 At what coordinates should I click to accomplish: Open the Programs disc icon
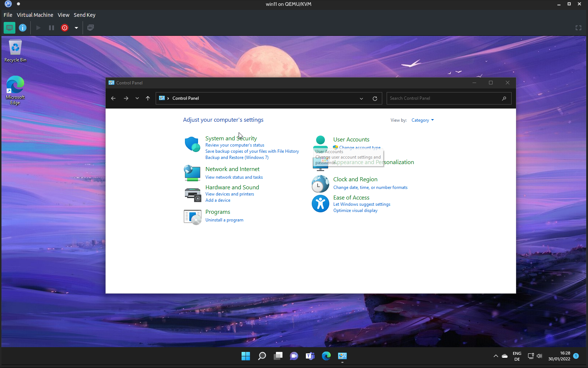tap(192, 217)
